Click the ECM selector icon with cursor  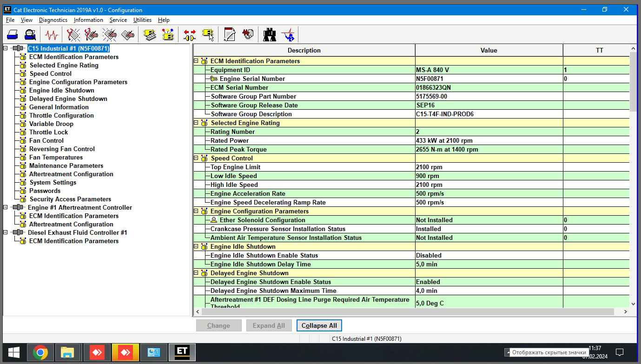[208, 34]
